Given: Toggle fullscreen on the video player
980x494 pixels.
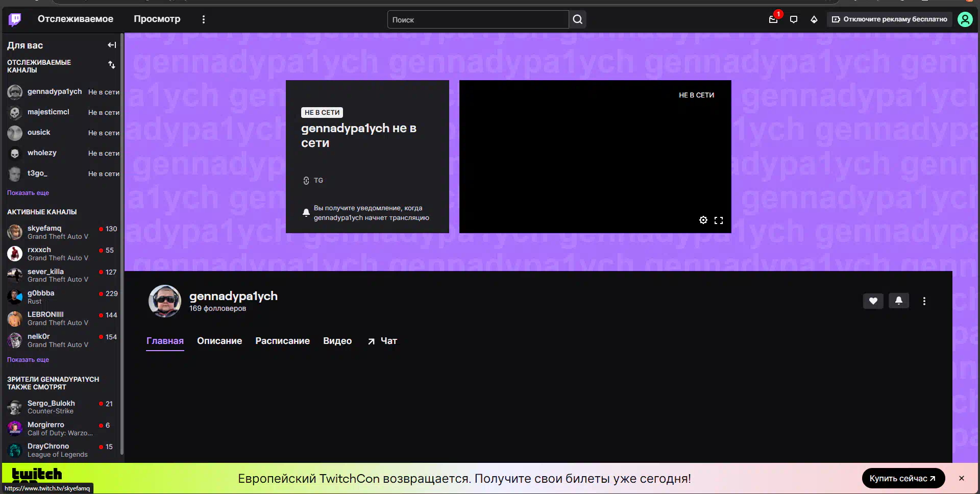Looking at the screenshot, I should point(719,220).
